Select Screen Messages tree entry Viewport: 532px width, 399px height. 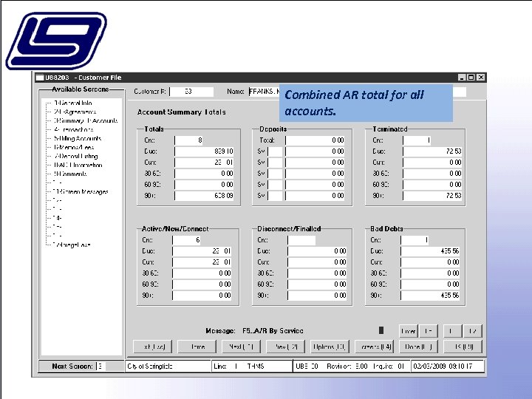(81, 191)
